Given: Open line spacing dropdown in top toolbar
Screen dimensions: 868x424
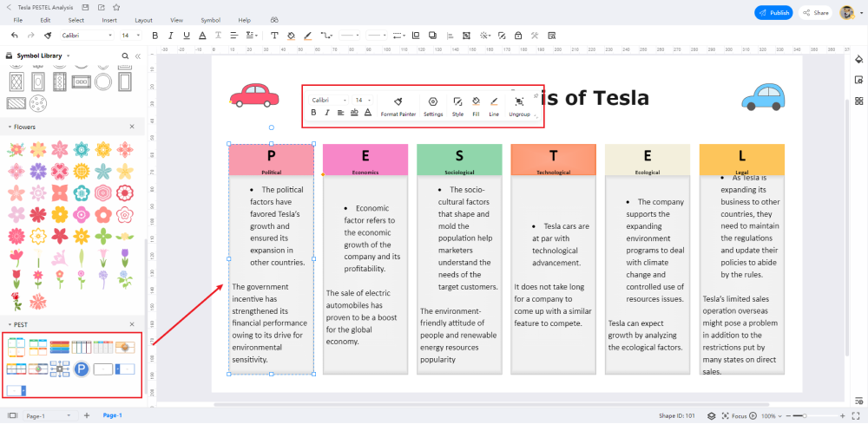Looking at the screenshot, I should click(x=252, y=36).
